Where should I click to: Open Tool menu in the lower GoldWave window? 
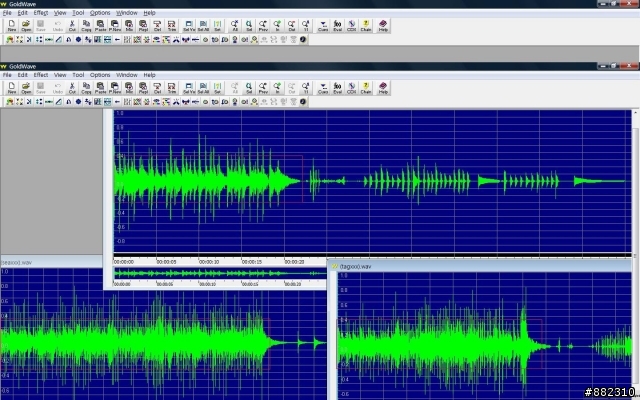[78, 75]
